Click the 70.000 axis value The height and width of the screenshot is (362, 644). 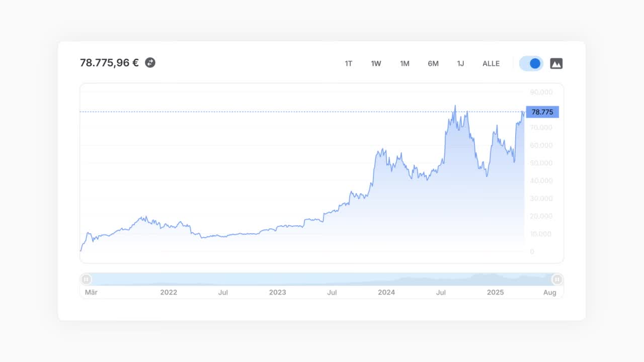pyautogui.click(x=541, y=128)
